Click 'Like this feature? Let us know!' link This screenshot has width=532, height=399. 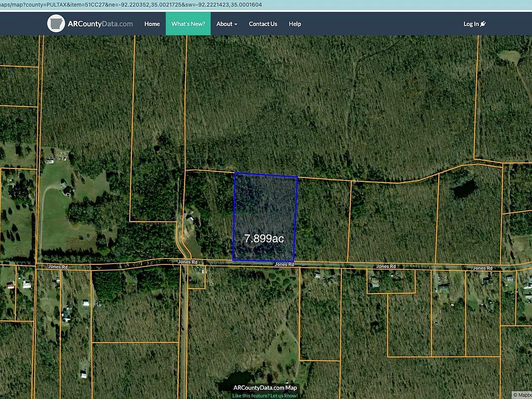265,395
